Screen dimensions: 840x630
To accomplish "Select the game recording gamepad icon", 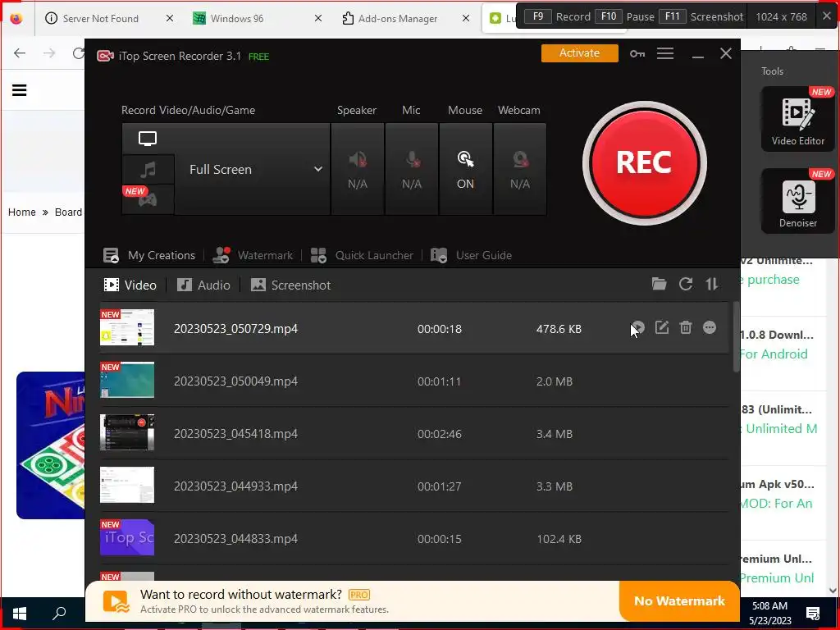I will point(148,199).
